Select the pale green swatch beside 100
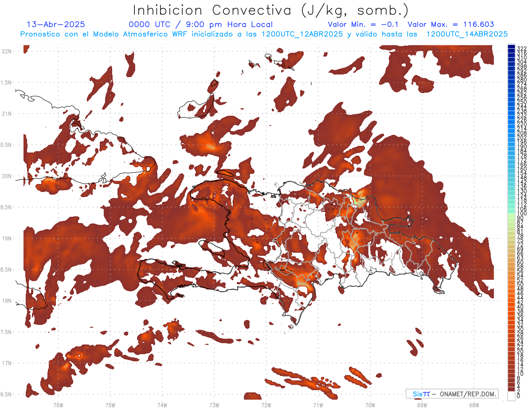Image resolution: width=532 pixels, height=411 pixels. click(511, 215)
